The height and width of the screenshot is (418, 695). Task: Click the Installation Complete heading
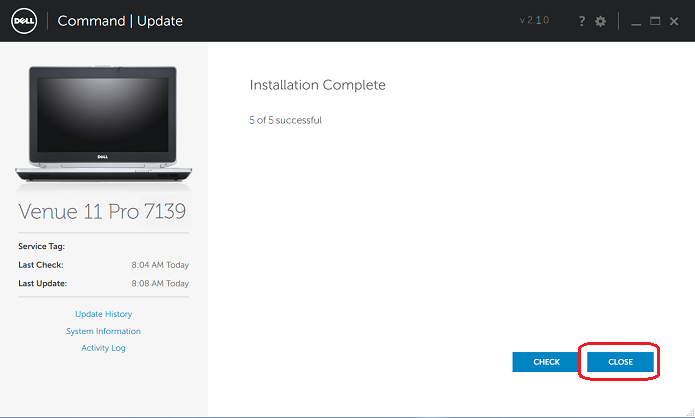[317, 85]
